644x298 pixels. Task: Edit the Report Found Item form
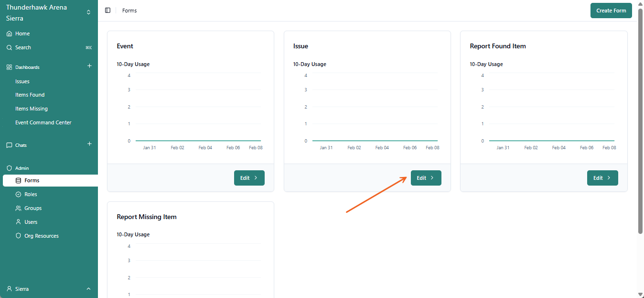click(x=602, y=178)
